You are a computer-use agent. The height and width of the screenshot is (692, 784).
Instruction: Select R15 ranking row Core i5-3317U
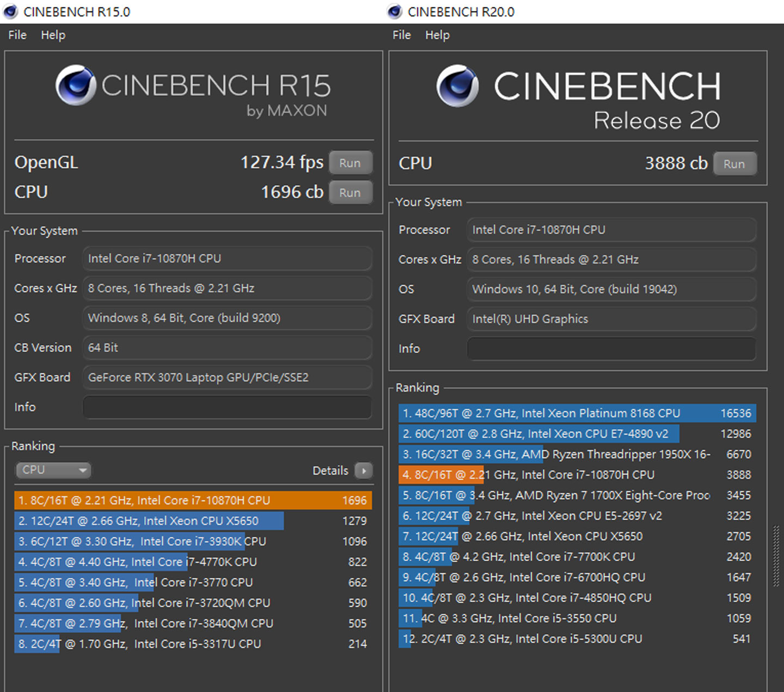[193, 644]
